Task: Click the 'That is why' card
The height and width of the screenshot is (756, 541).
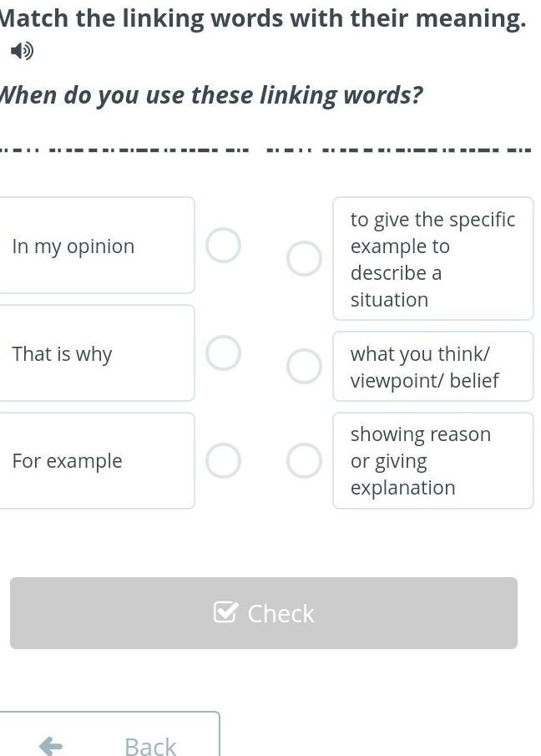Action: (x=96, y=353)
